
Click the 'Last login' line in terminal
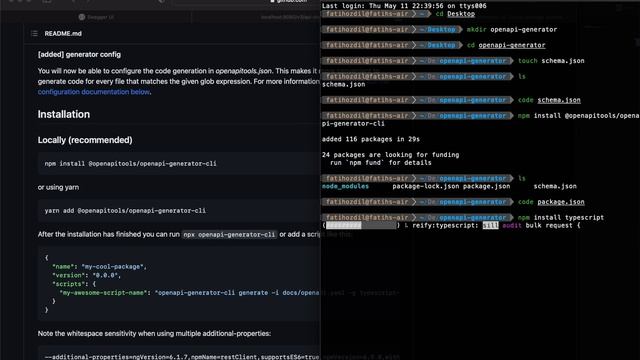pyautogui.click(x=404, y=6)
